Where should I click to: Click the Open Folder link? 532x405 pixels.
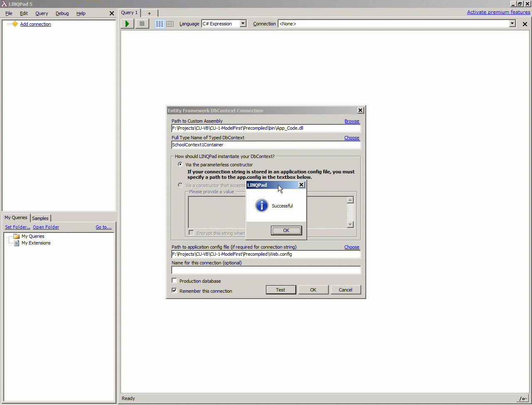tap(46, 227)
